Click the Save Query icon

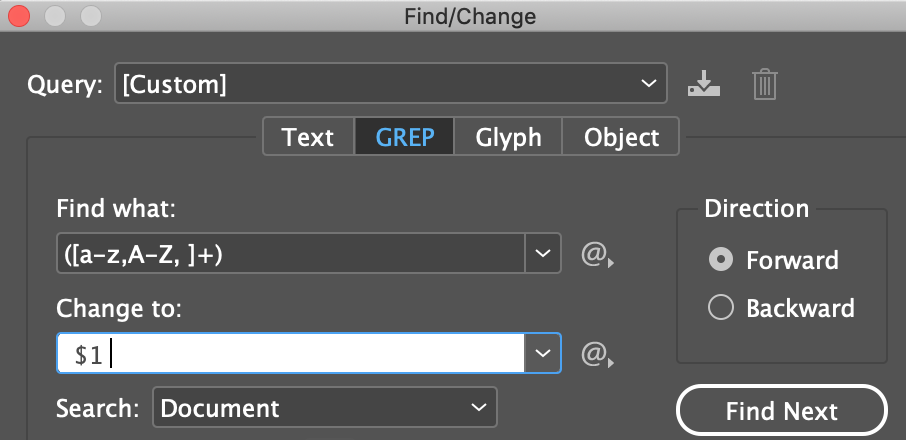[x=704, y=85]
